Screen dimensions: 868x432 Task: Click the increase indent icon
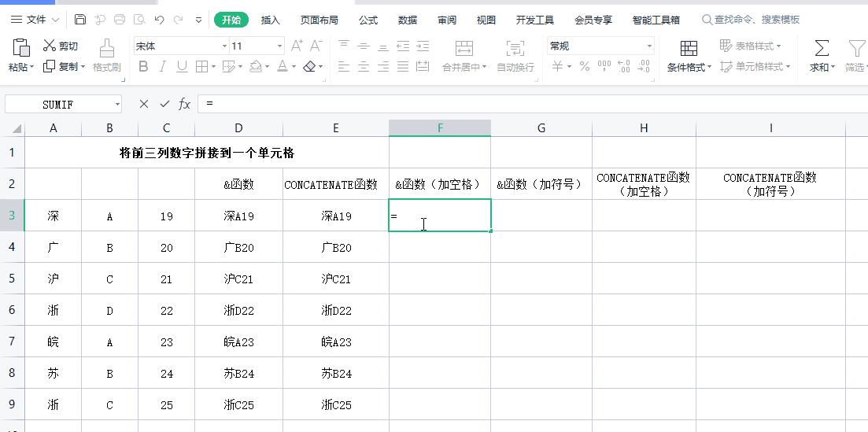tap(423, 46)
